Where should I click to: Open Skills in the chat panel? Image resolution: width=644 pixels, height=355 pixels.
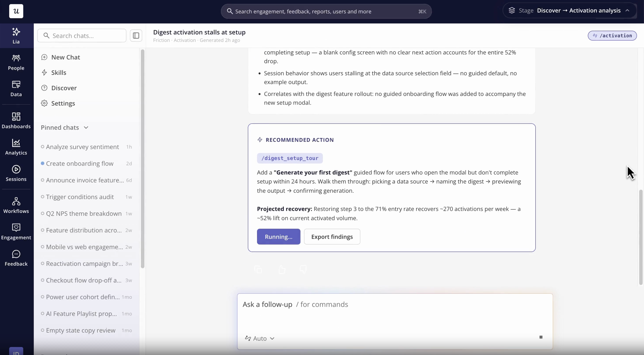click(x=54, y=72)
